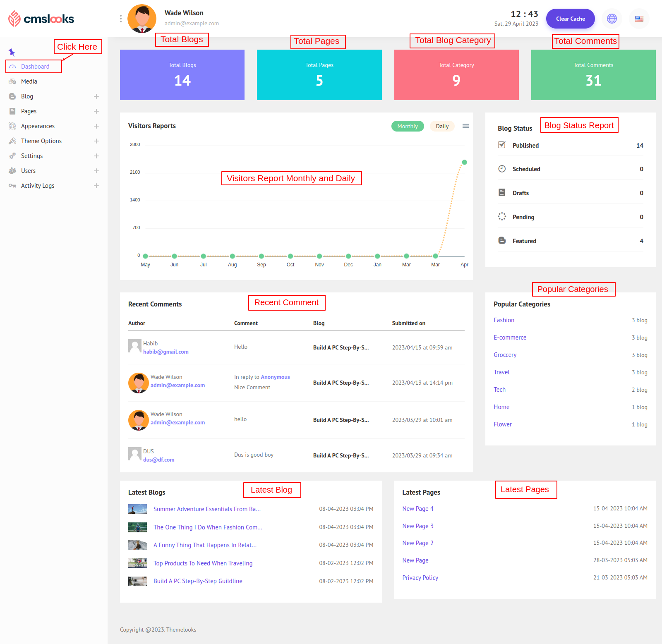The image size is (662, 644).
Task: Click the pin icon in the sidebar
Action: pos(12,52)
